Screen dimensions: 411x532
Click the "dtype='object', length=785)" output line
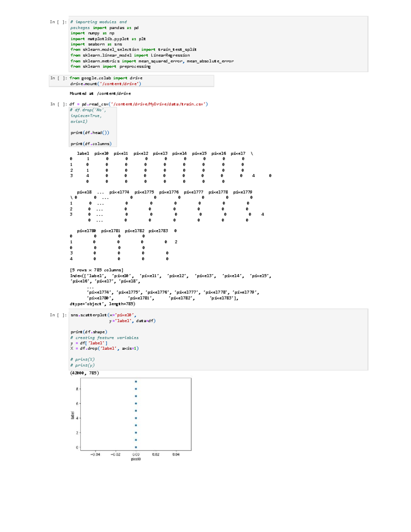point(102,304)
